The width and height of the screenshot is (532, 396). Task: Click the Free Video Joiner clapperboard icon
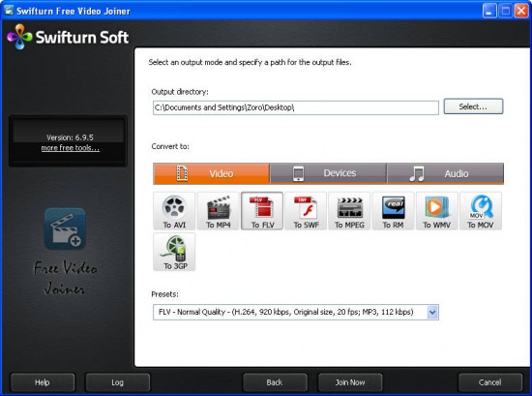tap(65, 228)
